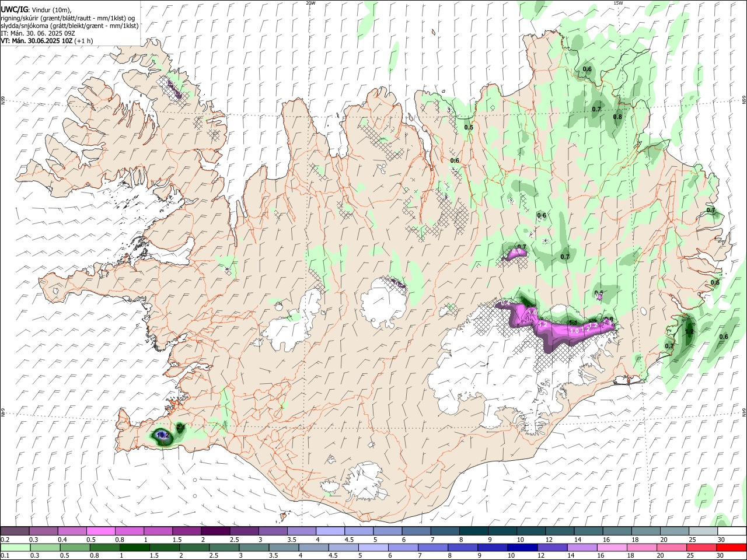Click the "slydda/snjókoma" legend description line
Image resolution: width=747 pixels, height=560 pixels.
tap(69, 26)
